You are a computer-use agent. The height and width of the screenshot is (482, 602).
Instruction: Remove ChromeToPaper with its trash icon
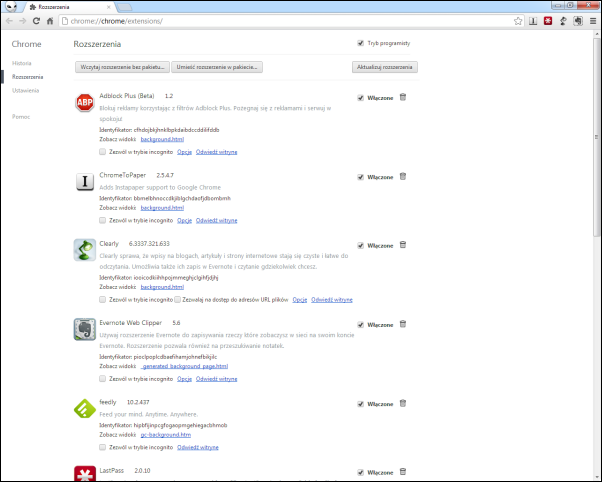pos(403,176)
